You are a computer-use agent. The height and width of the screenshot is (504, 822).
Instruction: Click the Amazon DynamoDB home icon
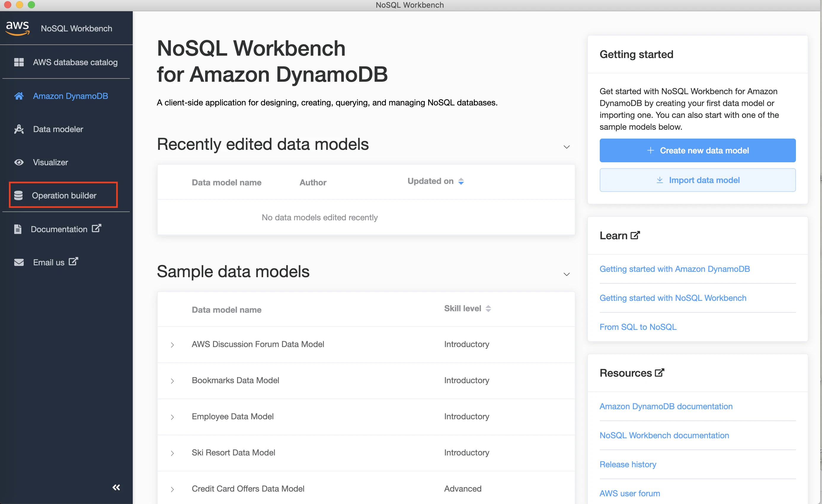[x=19, y=96]
